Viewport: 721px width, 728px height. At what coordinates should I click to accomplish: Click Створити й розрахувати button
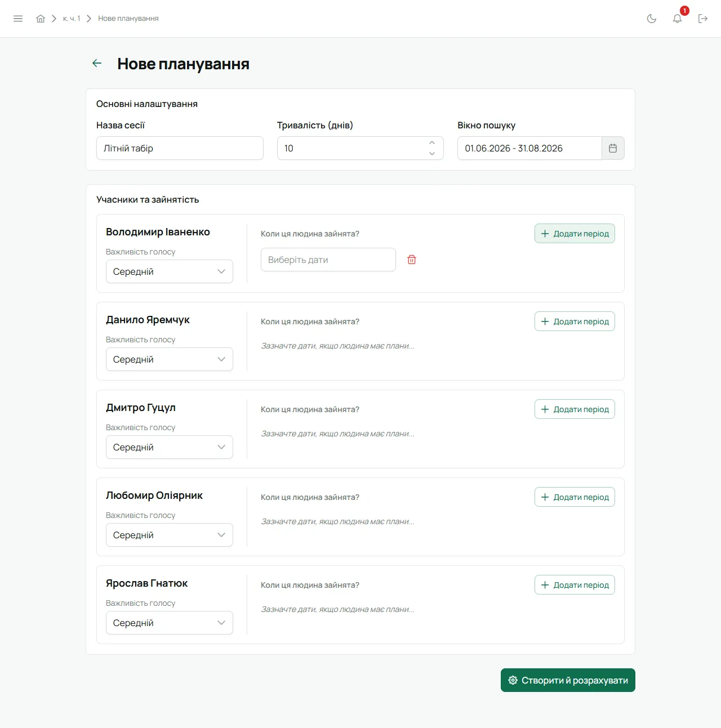(568, 680)
